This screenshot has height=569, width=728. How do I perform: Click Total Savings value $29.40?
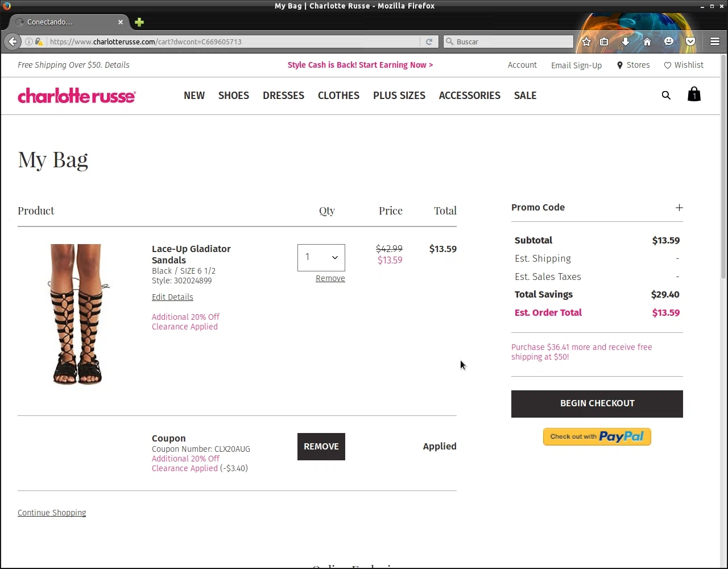coord(665,295)
